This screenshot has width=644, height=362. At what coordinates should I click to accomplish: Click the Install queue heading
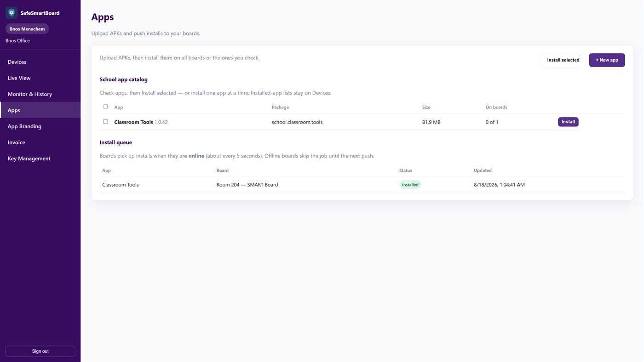click(x=116, y=142)
